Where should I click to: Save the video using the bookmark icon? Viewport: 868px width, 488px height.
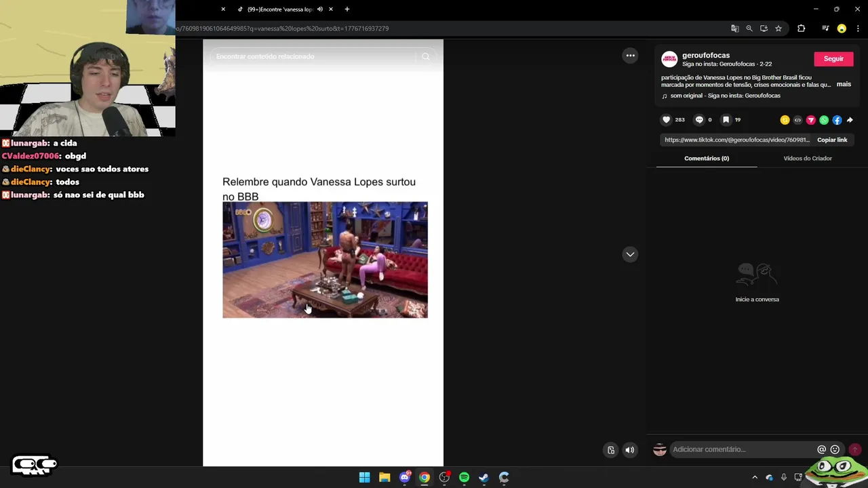pos(726,120)
